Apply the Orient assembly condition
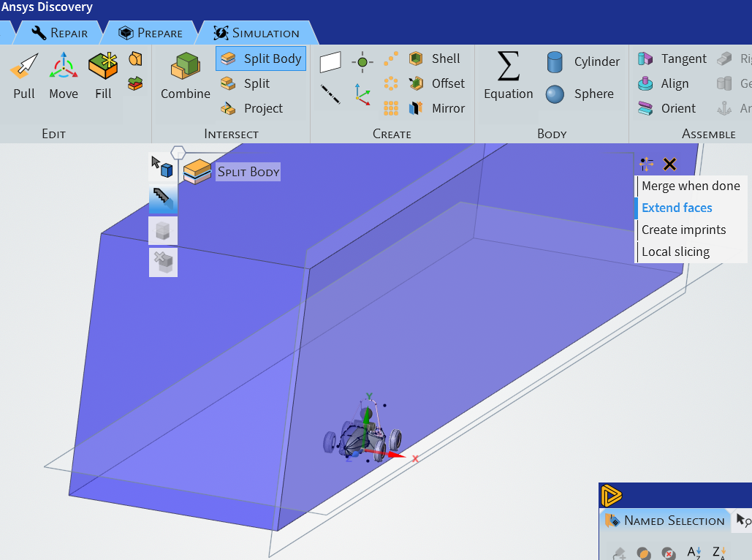 tap(666, 108)
